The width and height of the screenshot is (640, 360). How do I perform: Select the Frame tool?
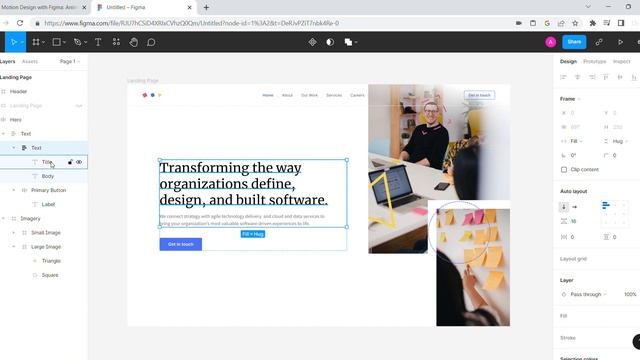point(36,42)
